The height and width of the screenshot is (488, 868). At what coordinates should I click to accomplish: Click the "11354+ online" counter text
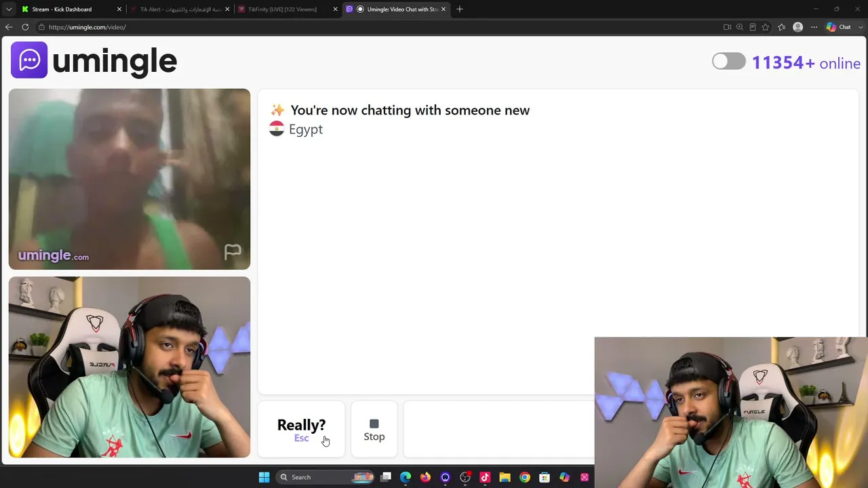click(806, 63)
